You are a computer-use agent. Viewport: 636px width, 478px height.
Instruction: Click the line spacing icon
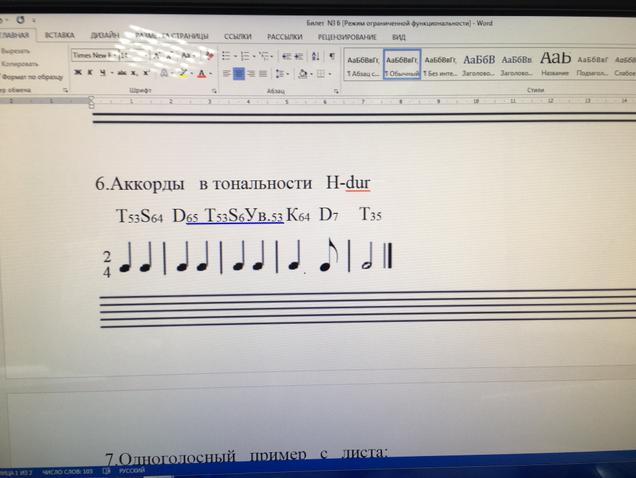pyautogui.click(x=280, y=74)
